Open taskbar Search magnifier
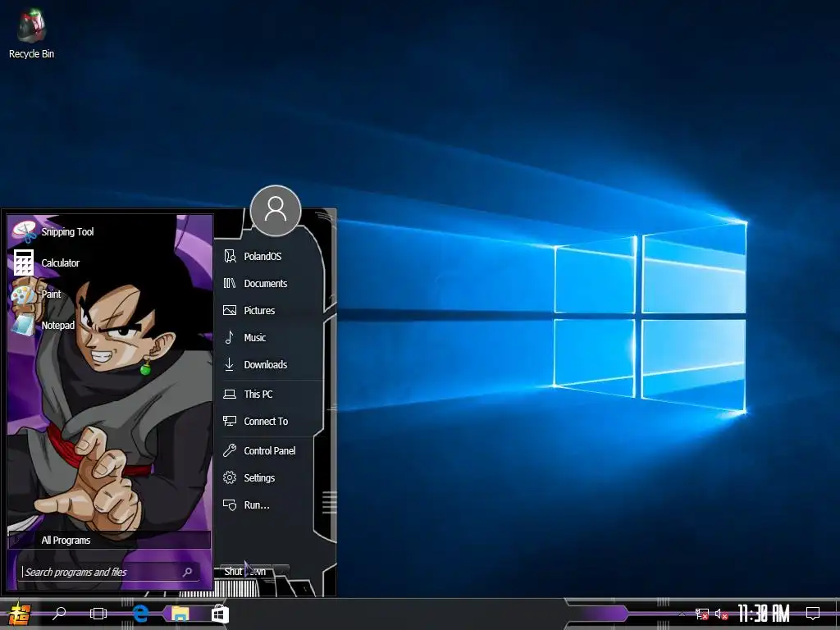 [x=59, y=614]
